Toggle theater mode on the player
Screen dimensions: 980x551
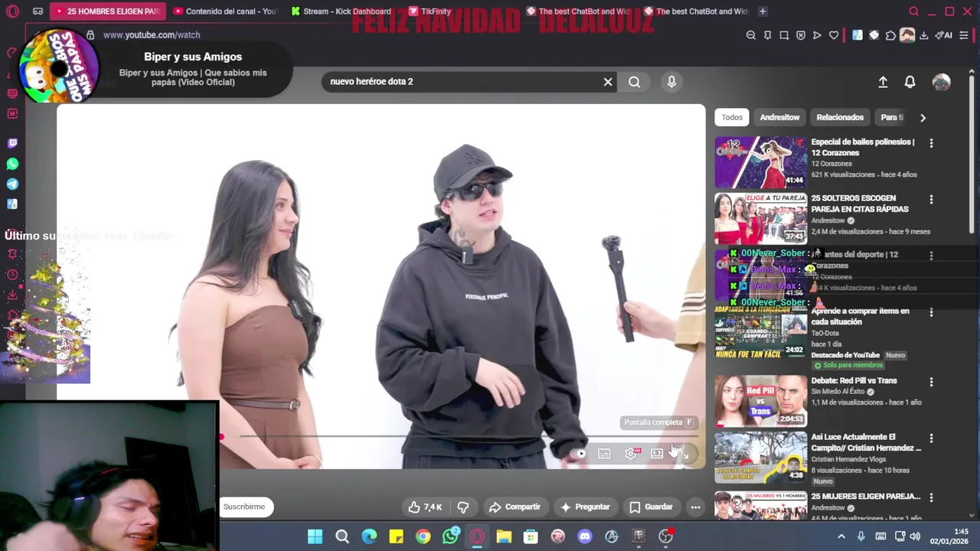click(657, 454)
